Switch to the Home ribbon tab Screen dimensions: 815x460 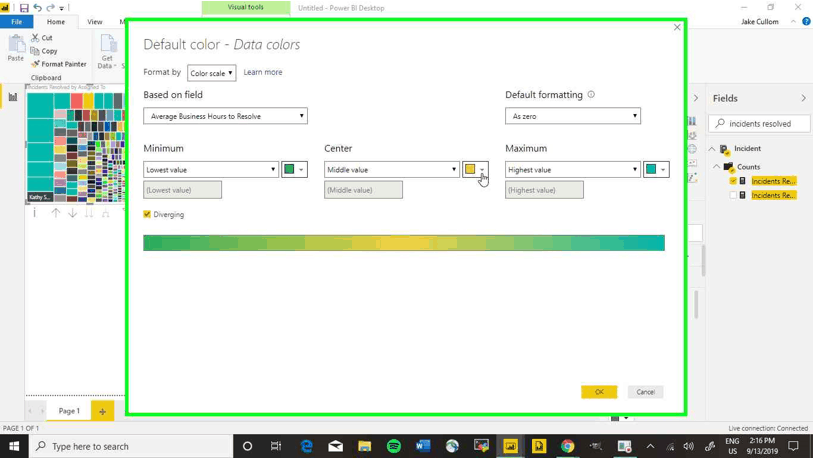click(x=56, y=22)
